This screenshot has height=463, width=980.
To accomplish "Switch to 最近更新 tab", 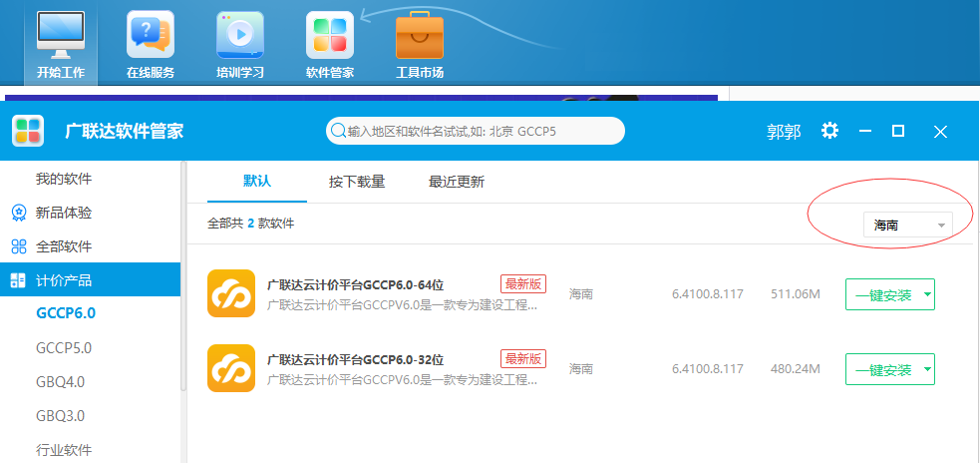I will (457, 182).
